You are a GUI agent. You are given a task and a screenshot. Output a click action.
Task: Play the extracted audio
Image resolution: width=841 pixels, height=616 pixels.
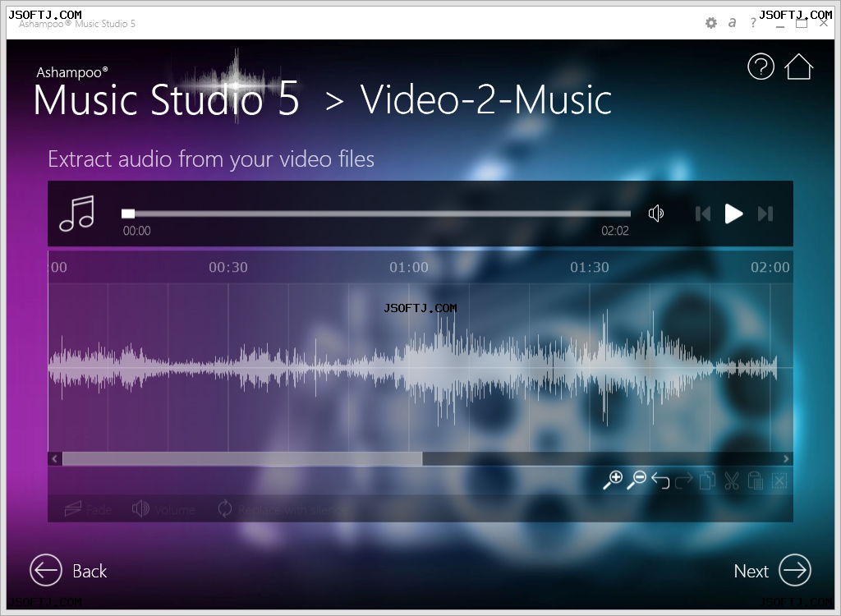click(733, 214)
